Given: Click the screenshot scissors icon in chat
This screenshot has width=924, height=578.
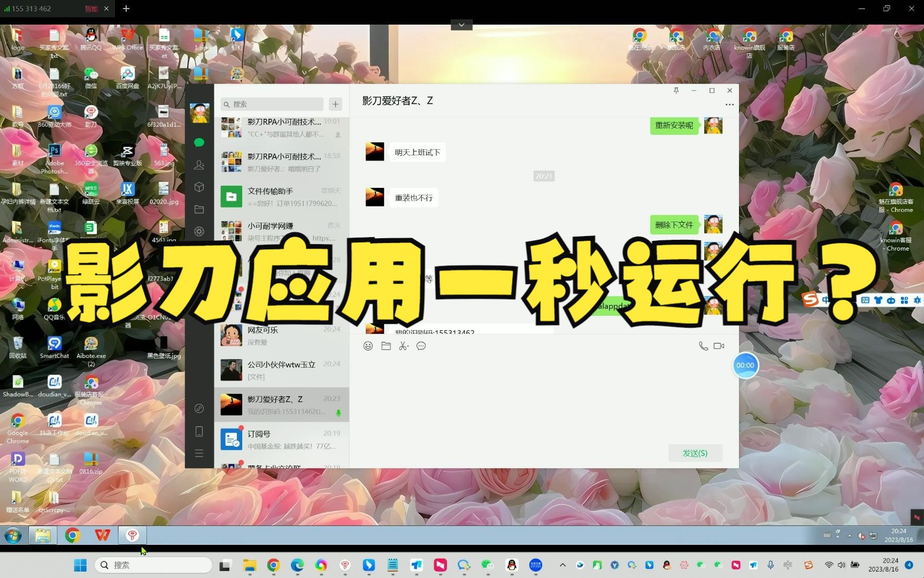Looking at the screenshot, I should pyautogui.click(x=404, y=346).
